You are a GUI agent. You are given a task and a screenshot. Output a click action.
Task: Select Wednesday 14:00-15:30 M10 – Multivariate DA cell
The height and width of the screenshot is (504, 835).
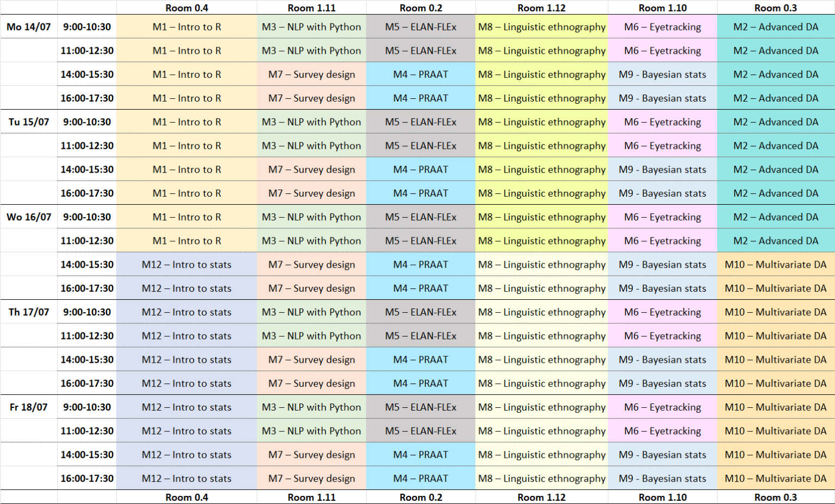point(775,264)
